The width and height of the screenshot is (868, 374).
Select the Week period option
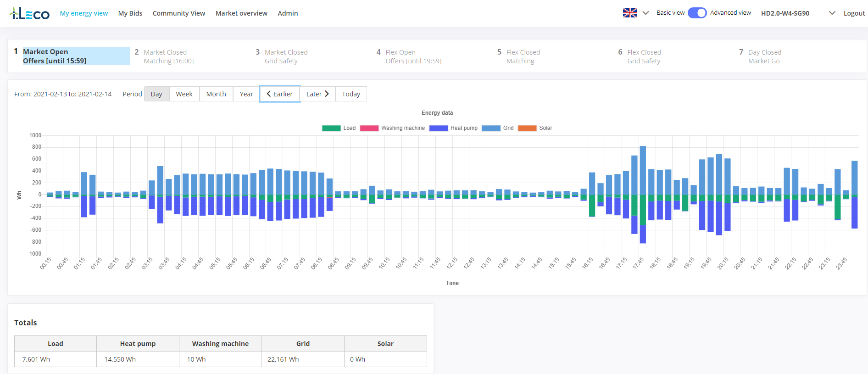[x=184, y=94]
